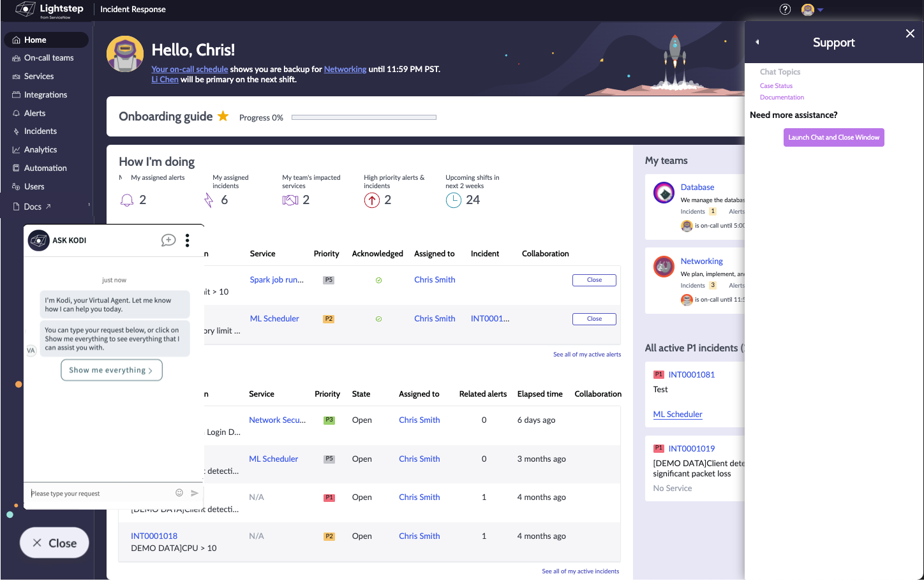Image resolution: width=924 pixels, height=581 pixels.
Task: Open the 'Your on-call schedule' link
Action: click(190, 69)
